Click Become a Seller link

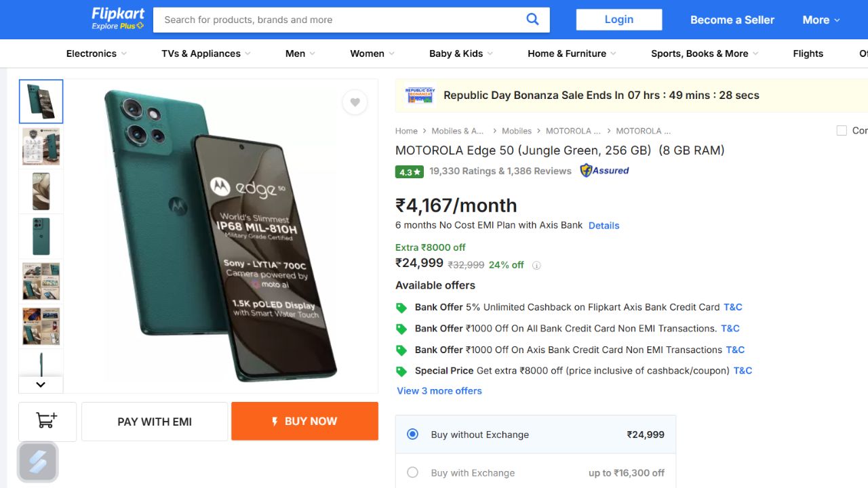click(x=732, y=20)
